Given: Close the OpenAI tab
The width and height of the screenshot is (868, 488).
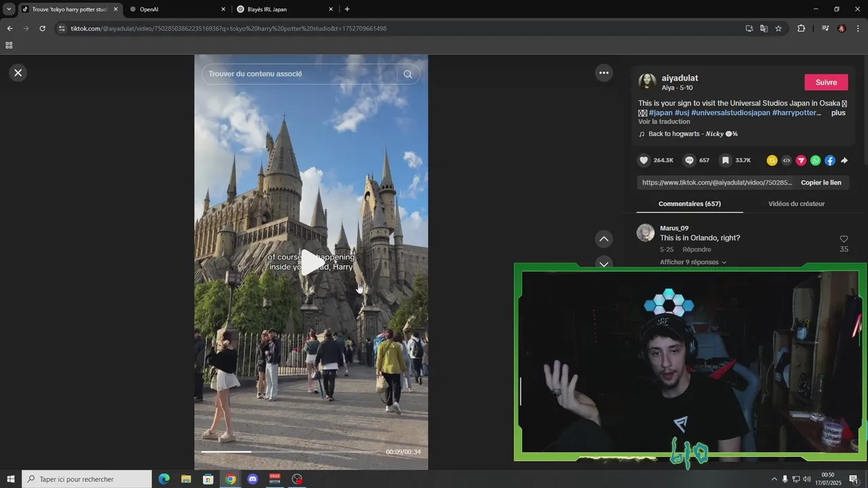Looking at the screenshot, I should coord(223,9).
